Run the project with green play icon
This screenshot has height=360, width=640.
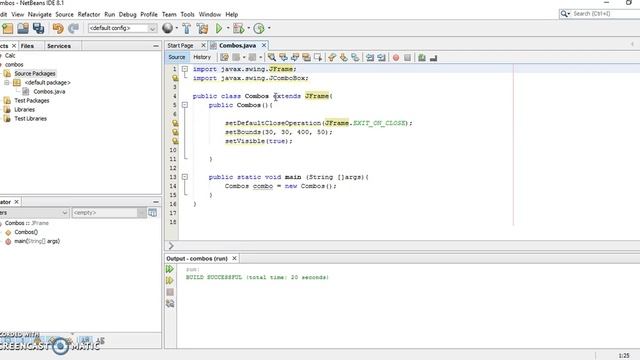[x=219, y=28]
